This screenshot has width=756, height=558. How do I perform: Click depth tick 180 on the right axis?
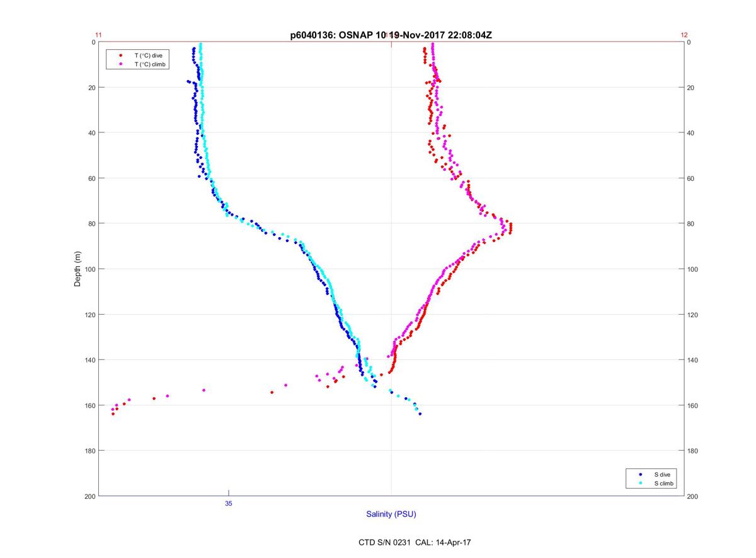coord(693,451)
